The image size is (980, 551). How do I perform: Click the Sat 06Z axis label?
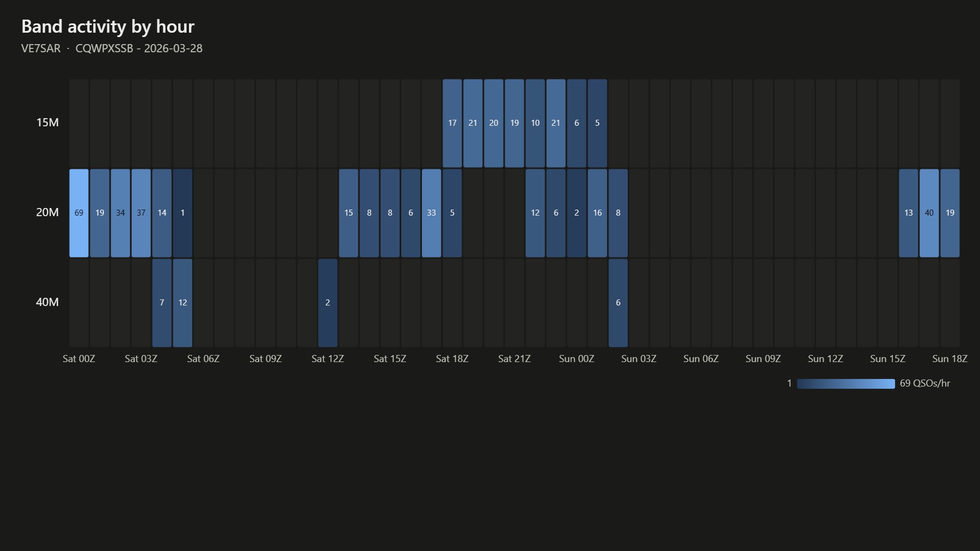[203, 359]
